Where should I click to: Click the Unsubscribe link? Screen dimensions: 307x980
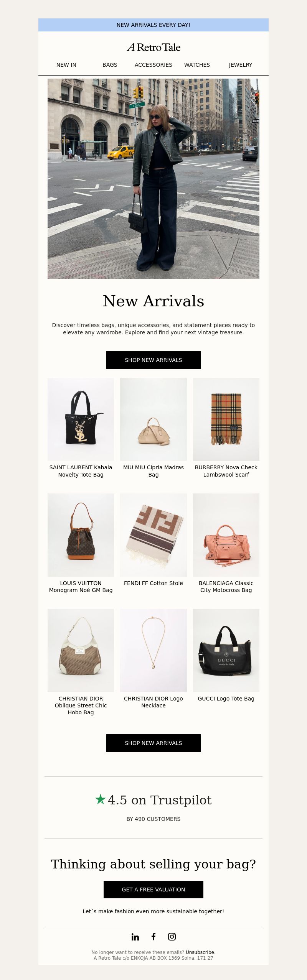click(200, 952)
